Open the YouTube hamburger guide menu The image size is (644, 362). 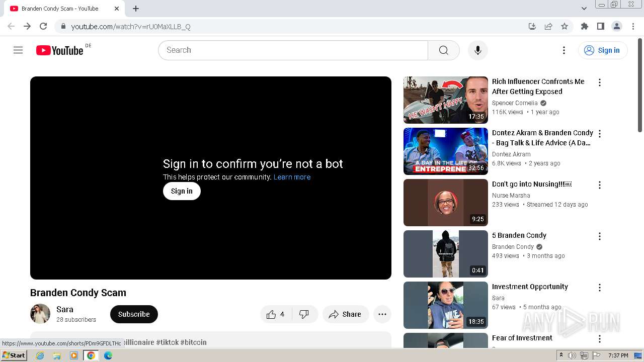(x=18, y=50)
